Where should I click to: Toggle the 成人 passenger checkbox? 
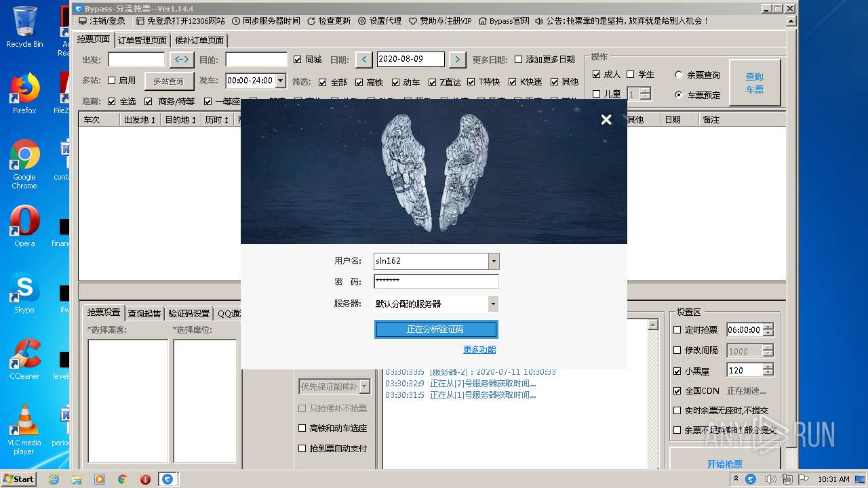coord(597,75)
